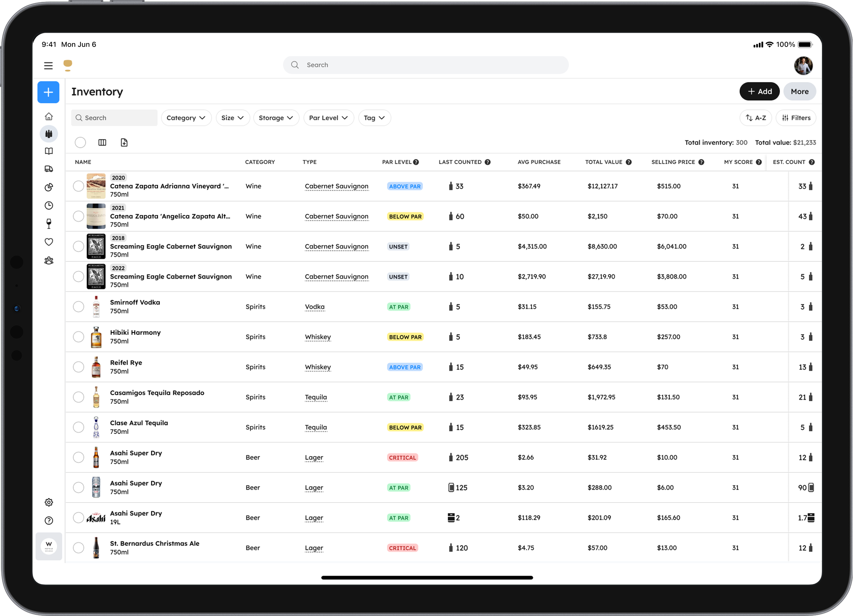This screenshot has height=616, width=853.
Task: Select the Smirnoff Vodka row checkbox
Action: point(78,307)
